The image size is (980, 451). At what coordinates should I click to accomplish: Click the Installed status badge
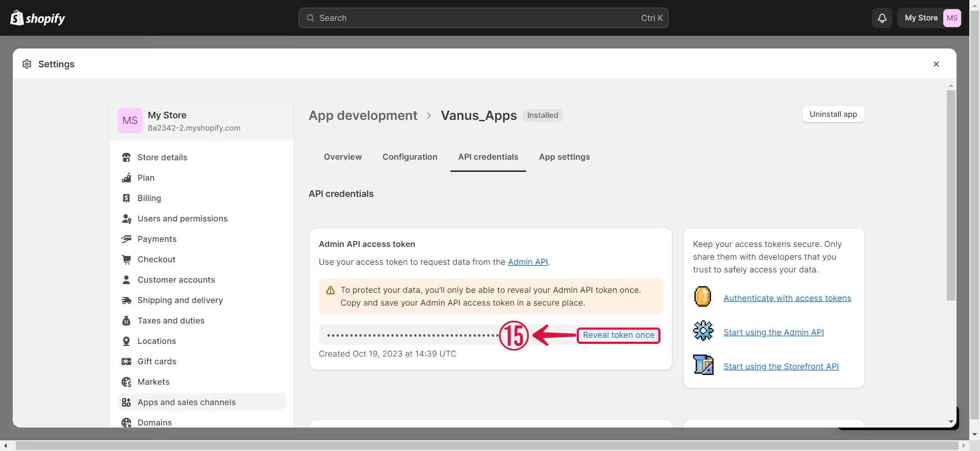[543, 115]
